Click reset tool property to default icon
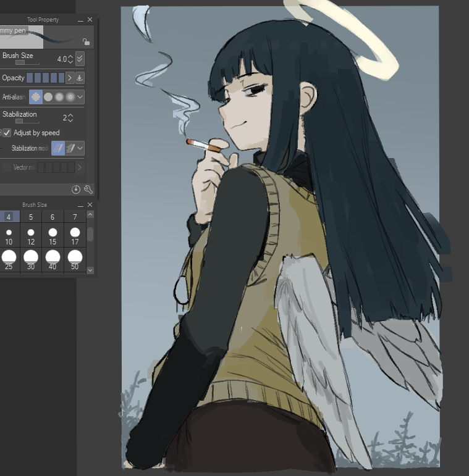This screenshot has width=469, height=476. 76,190
